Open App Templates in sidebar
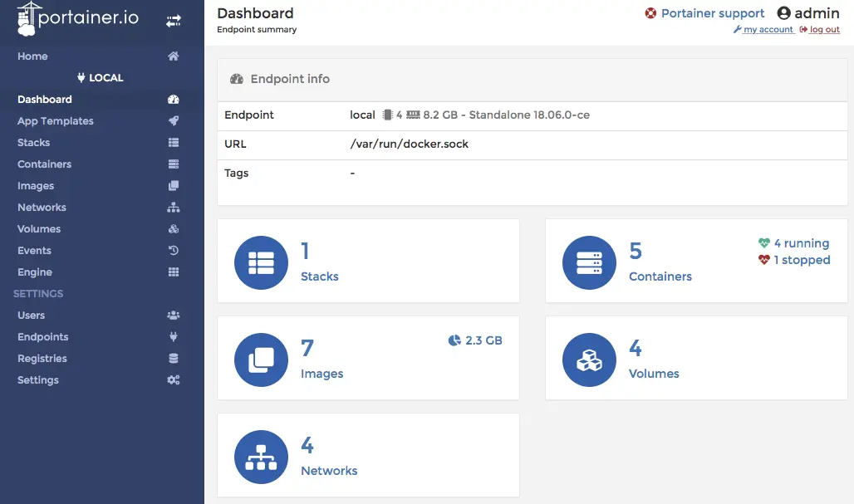 (x=56, y=121)
